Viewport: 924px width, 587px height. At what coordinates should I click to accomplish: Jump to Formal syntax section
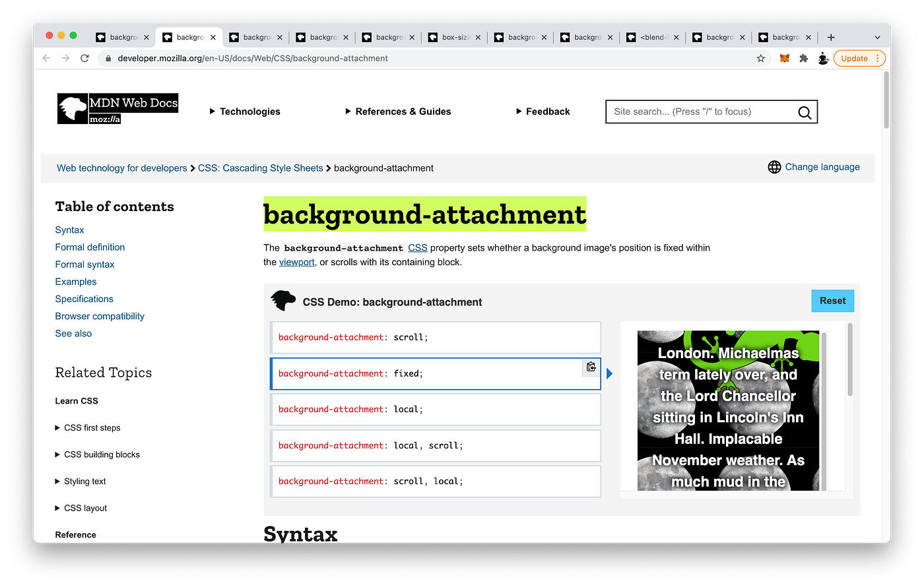(84, 264)
